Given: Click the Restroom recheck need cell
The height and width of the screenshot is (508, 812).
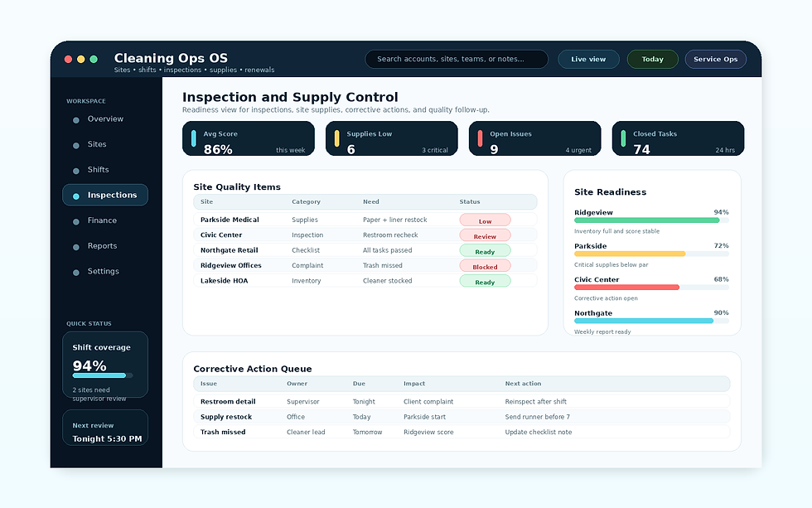Looking at the screenshot, I should (390, 235).
